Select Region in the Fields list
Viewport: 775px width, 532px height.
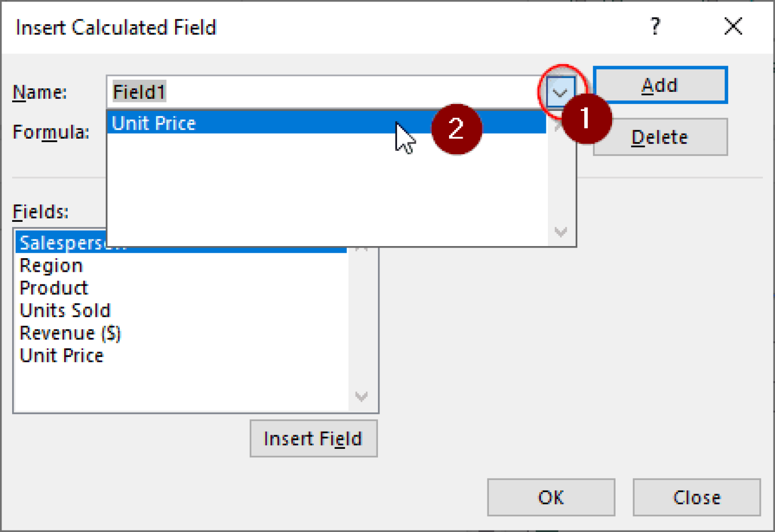[x=51, y=265]
